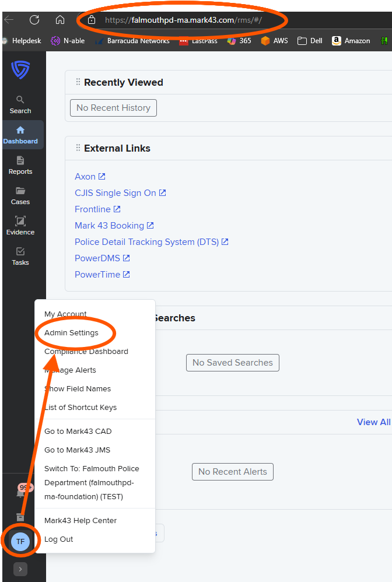The height and width of the screenshot is (582, 392).
Task: Open Search in the sidebar
Action: pyautogui.click(x=20, y=105)
